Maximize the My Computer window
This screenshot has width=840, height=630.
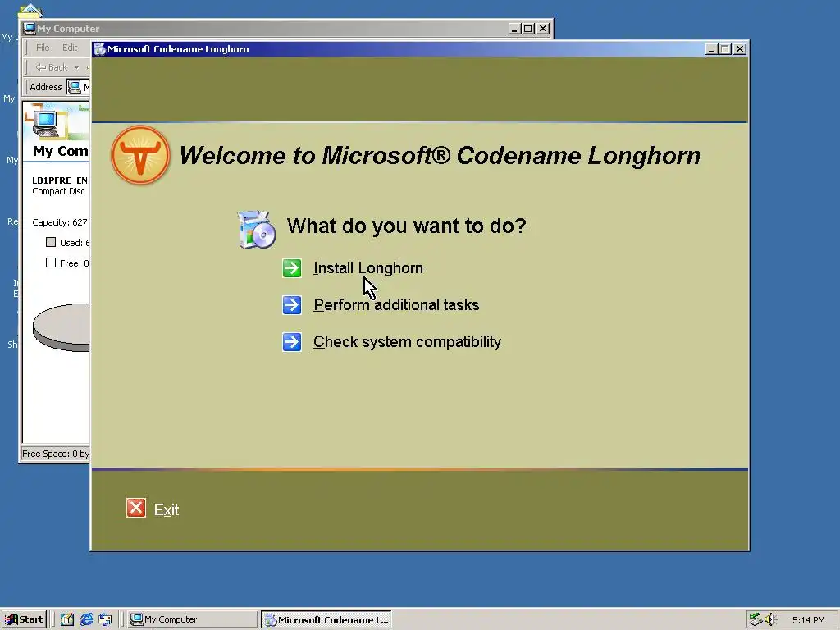pyautogui.click(x=527, y=29)
